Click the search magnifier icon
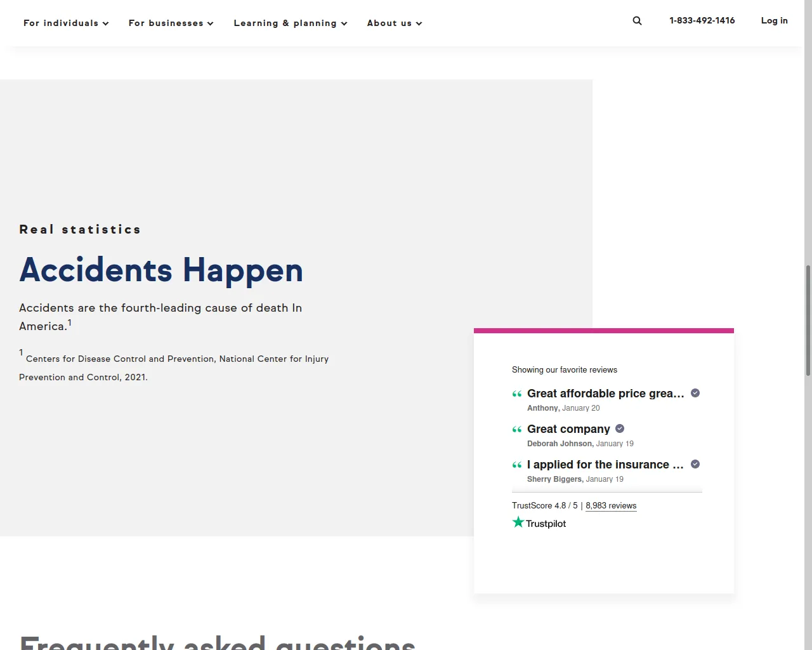 [x=637, y=21]
